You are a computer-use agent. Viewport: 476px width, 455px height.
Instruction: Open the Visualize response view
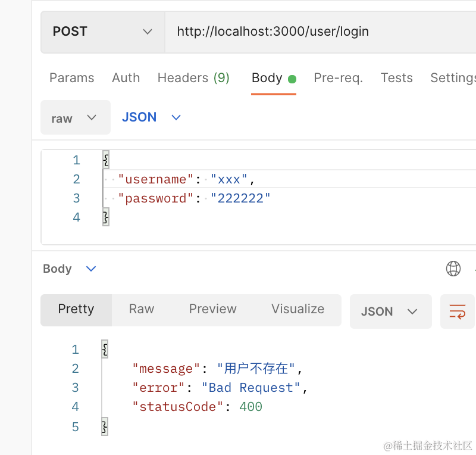click(x=297, y=309)
